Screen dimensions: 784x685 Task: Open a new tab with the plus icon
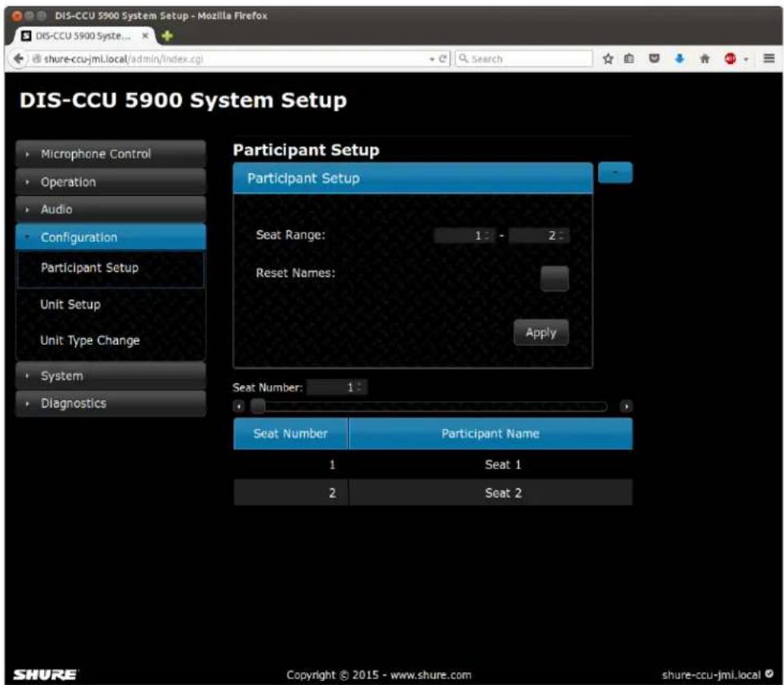[167, 35]
